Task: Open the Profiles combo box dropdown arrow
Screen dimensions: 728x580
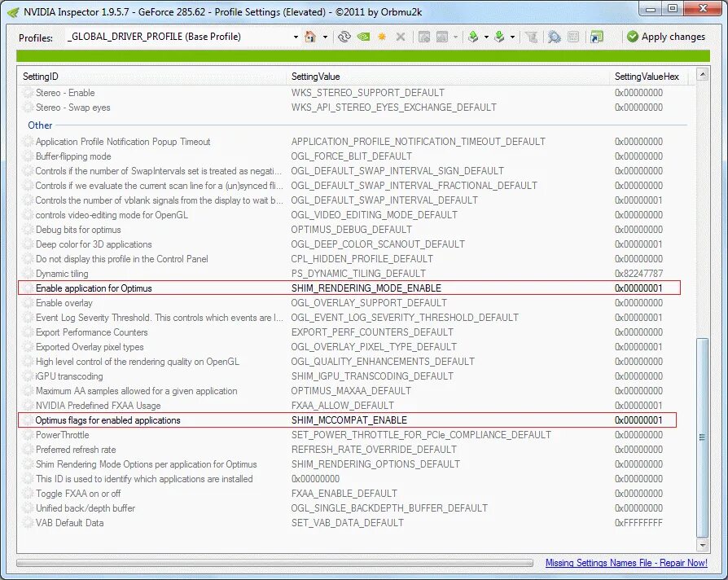Action: 296,37
